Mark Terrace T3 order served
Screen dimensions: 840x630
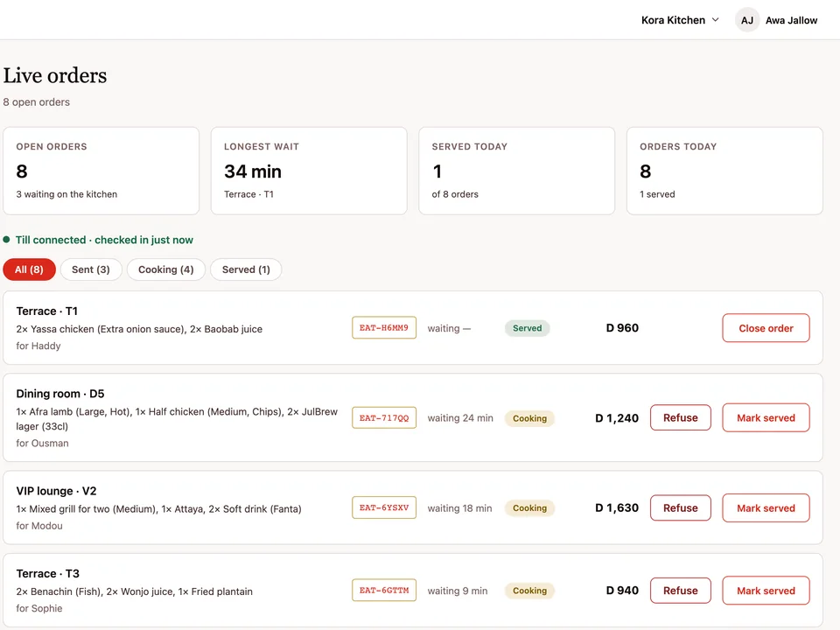pyautogui.click(x=766, y=591)
